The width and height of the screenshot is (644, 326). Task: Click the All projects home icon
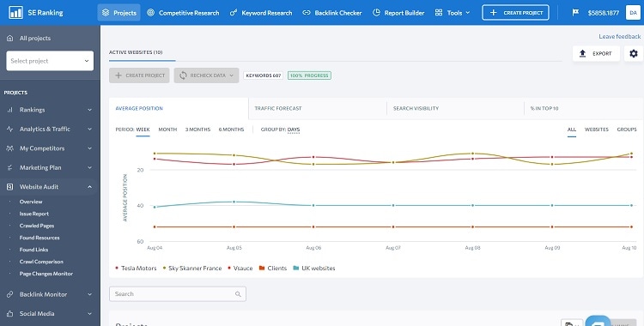click(9, 39)
